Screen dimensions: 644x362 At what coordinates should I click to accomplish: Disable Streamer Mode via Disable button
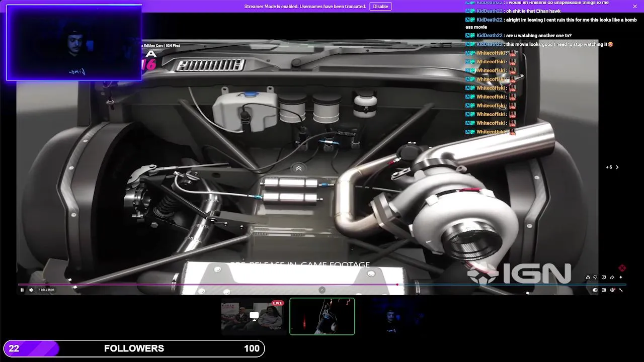380,7
